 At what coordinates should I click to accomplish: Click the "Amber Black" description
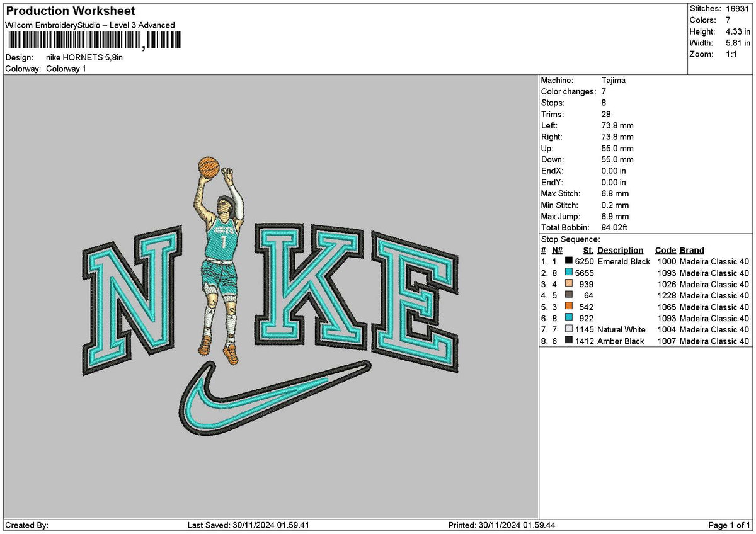(621, 341)
